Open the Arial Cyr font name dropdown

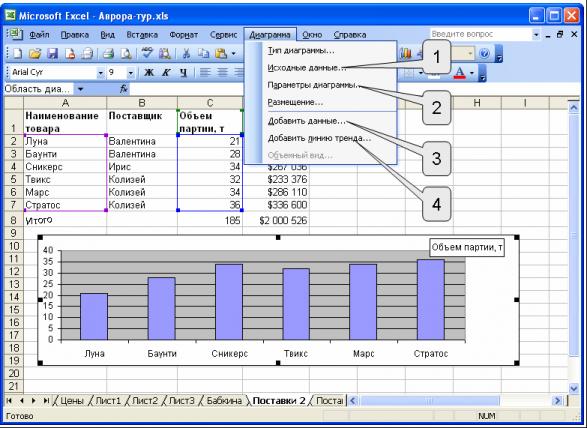(x=100, y=72)
